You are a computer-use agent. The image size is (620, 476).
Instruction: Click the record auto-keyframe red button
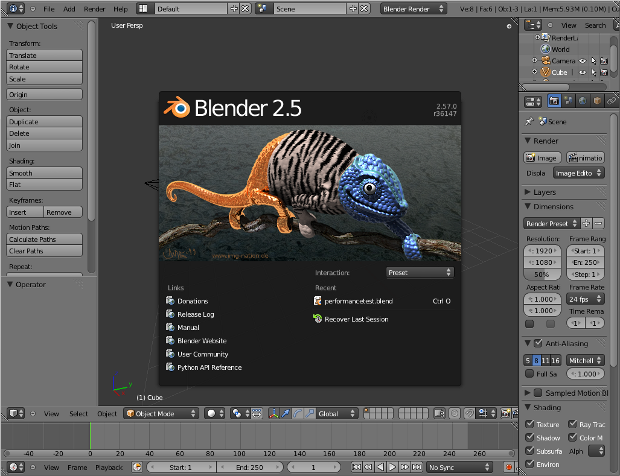coord(508,467)
